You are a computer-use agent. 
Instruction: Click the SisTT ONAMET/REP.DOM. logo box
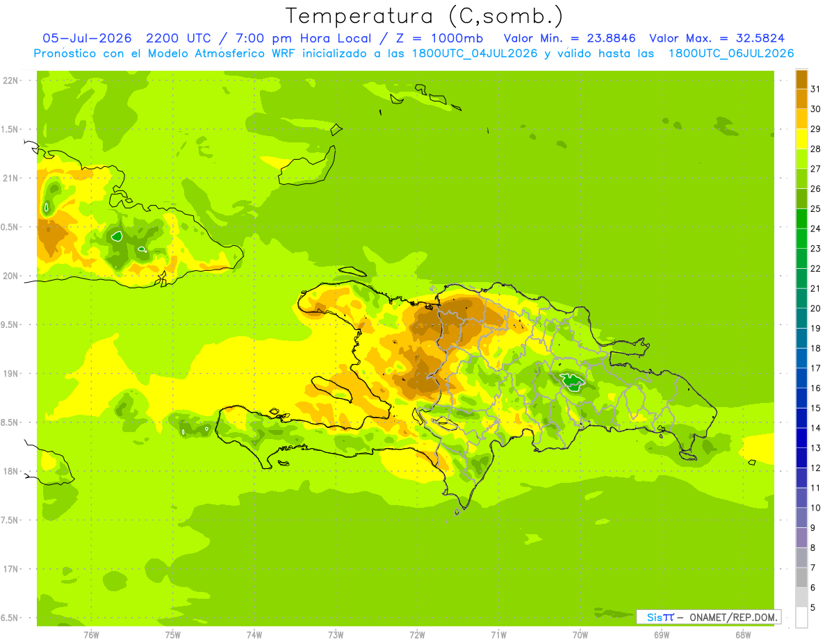708,617
